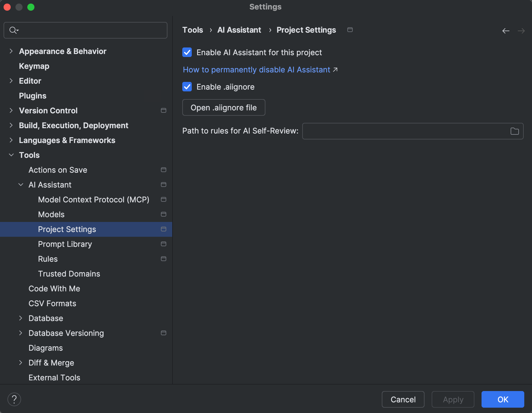Click the per-project indicator icon next to Version Control
The image size is (532, 413).
164,110
